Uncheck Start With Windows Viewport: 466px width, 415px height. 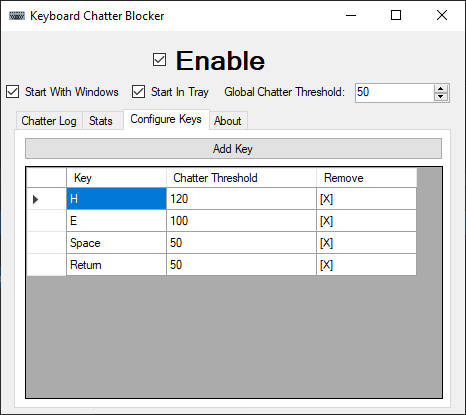[13, 92]
